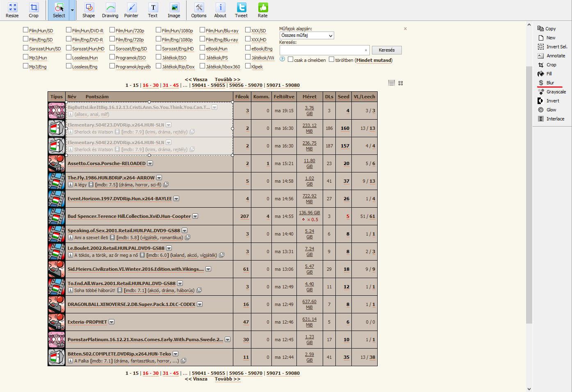Apply Invert effect from side panel

pos(549,101)
